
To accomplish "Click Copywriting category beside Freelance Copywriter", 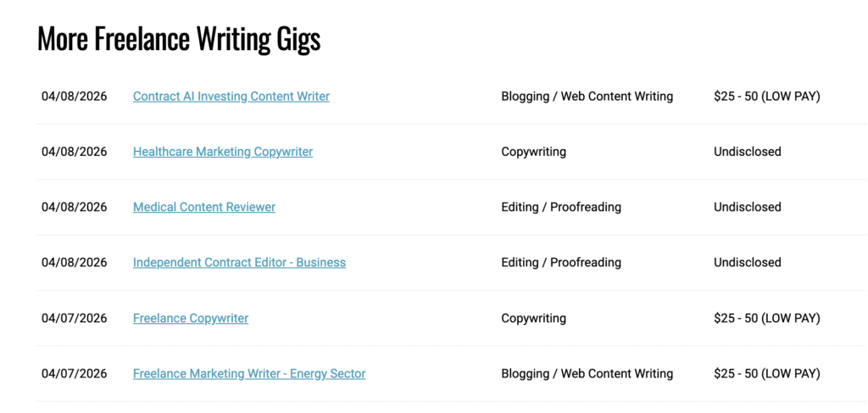I will [533, 318].
